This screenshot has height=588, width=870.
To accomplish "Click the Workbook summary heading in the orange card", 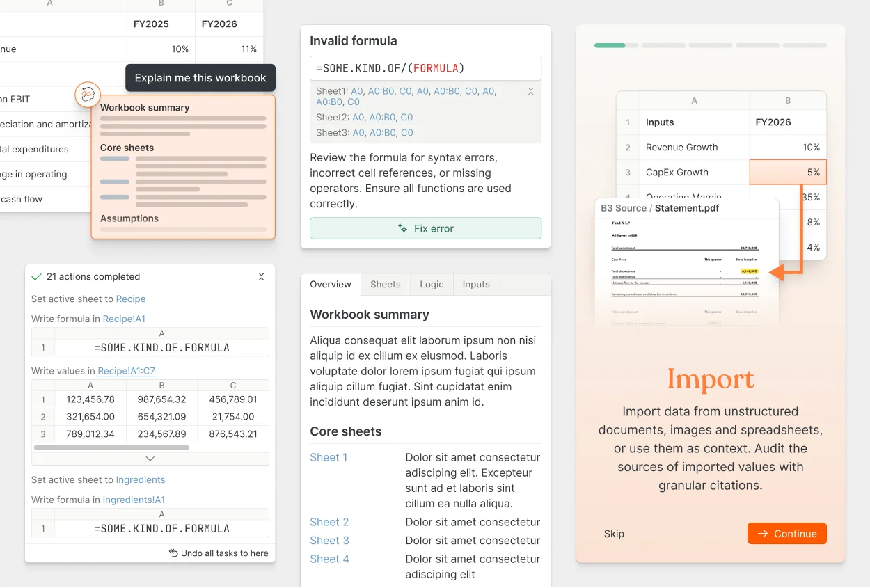I will (145, 108).
